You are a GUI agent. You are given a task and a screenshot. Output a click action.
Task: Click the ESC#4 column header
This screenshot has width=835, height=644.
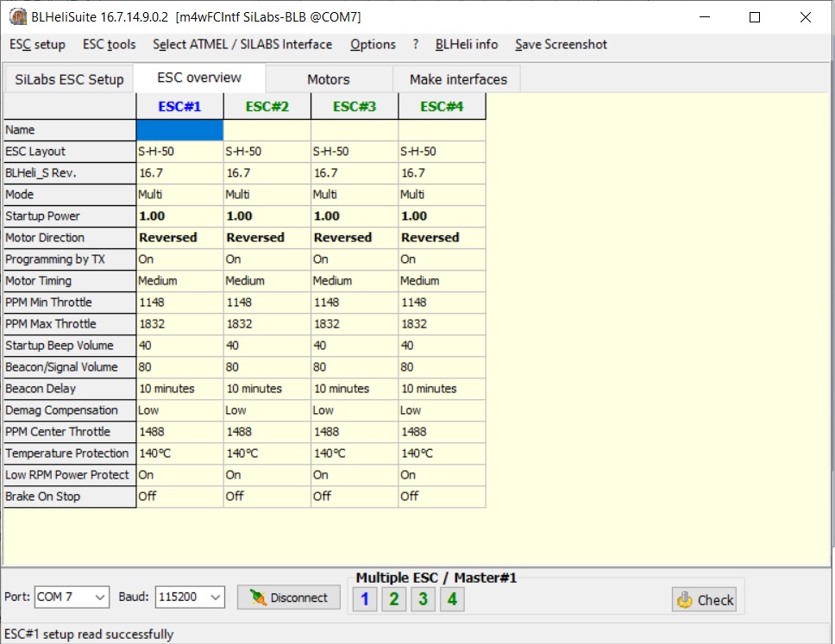pyautogui.click(x=442, y=106)
